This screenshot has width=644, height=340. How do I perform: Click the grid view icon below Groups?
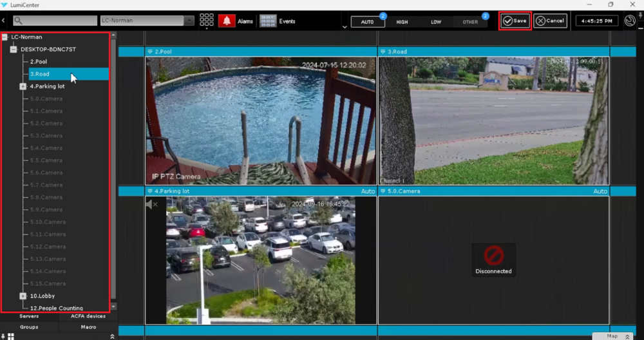click(11, 336)
